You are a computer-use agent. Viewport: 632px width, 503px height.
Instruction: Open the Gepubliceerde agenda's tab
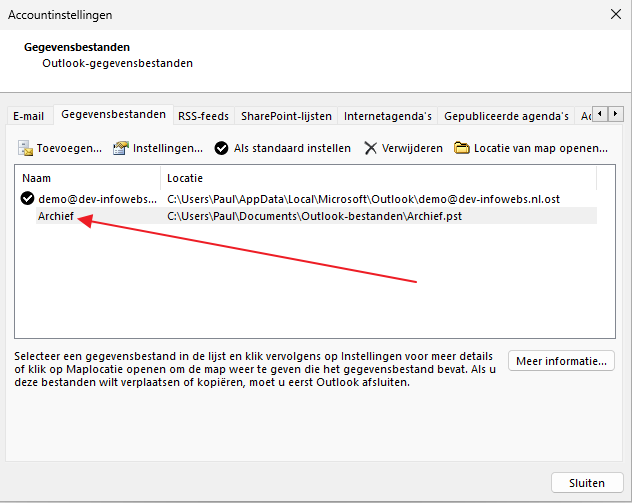(x=506, y=116)
